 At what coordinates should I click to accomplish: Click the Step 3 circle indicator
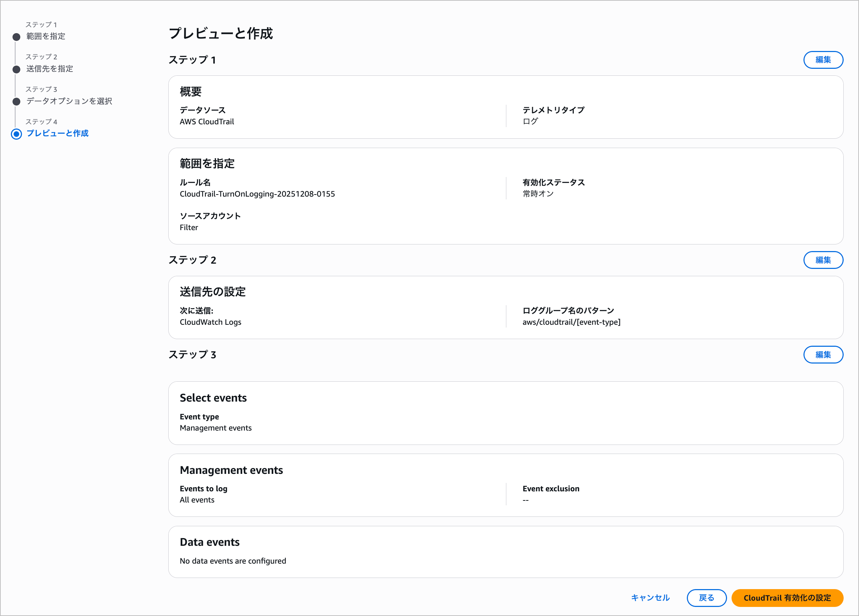coord(16,102)
